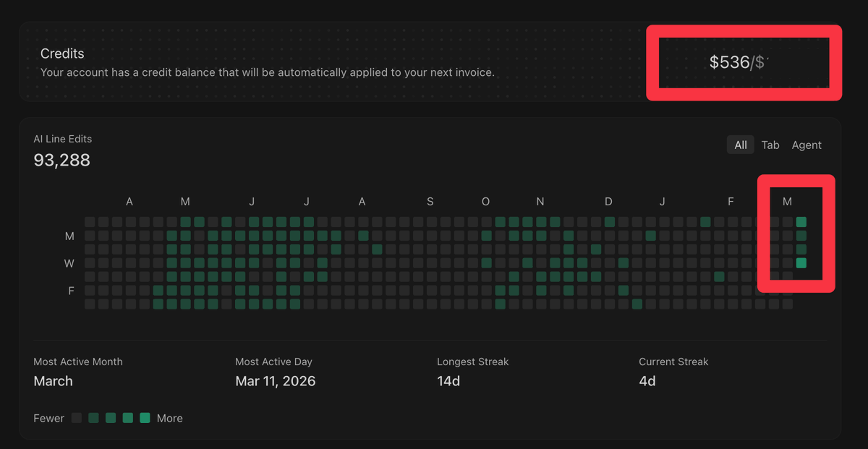Click the Monday cell in the last heatmap column
This screenshot has width=868, height=449.
(801, 236)
